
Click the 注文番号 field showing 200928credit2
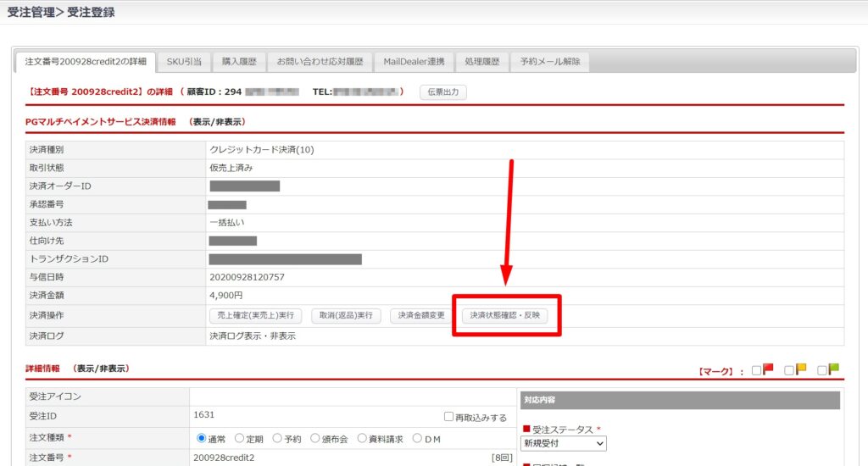point(224,458)
